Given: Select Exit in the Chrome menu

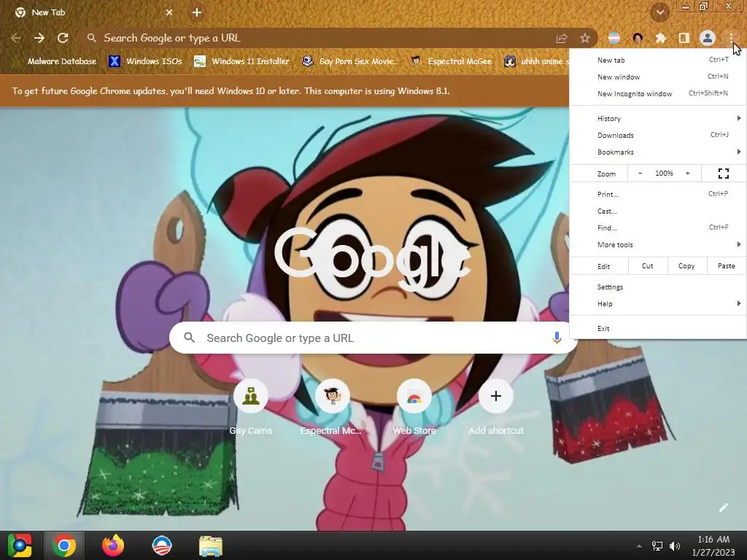Looking at the screenshot, I should click(x=658, y=329).
